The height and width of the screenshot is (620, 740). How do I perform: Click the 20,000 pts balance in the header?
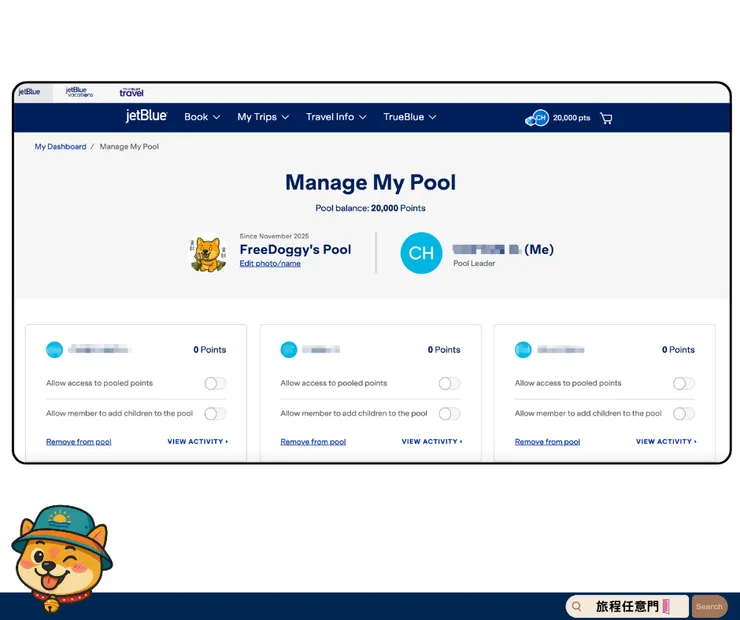click(572, 118)
